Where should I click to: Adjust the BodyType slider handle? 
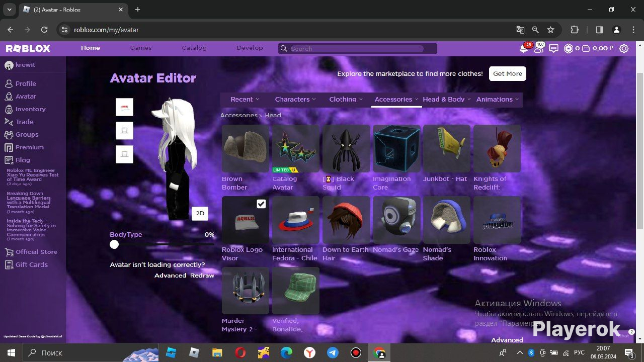(x=114, y=244)
